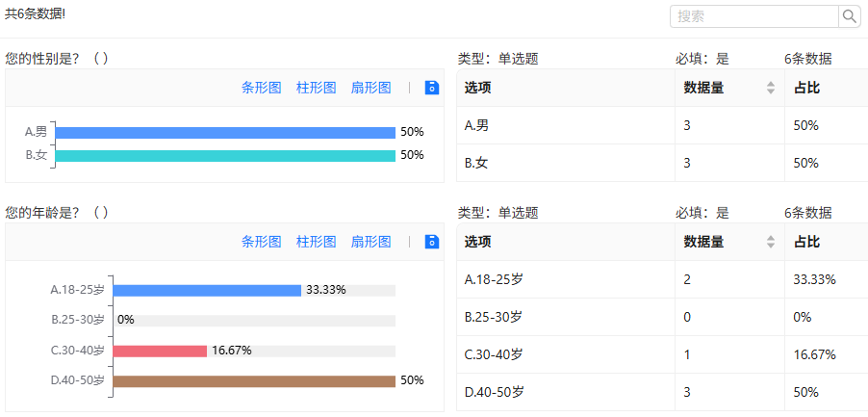The width and height of the screenshot is (868, 417).
Task: Click A.18-25岁 axis label in chart
Action: tap(78, 290)
